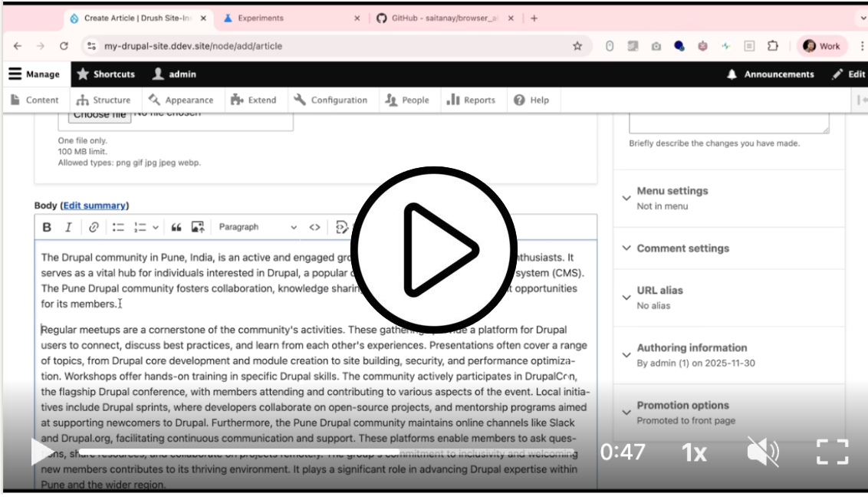Image resolution: width=868 pixels, height=500 pixels.
Task: Click the Edit pencil toggle in toolbar
Action: tap(849, 74)
